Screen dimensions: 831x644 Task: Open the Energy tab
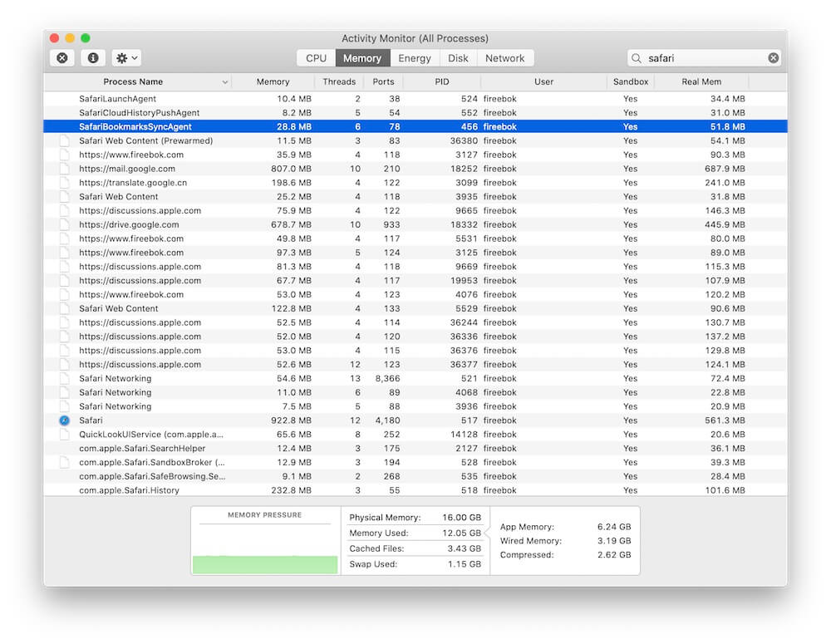(415, 58)
